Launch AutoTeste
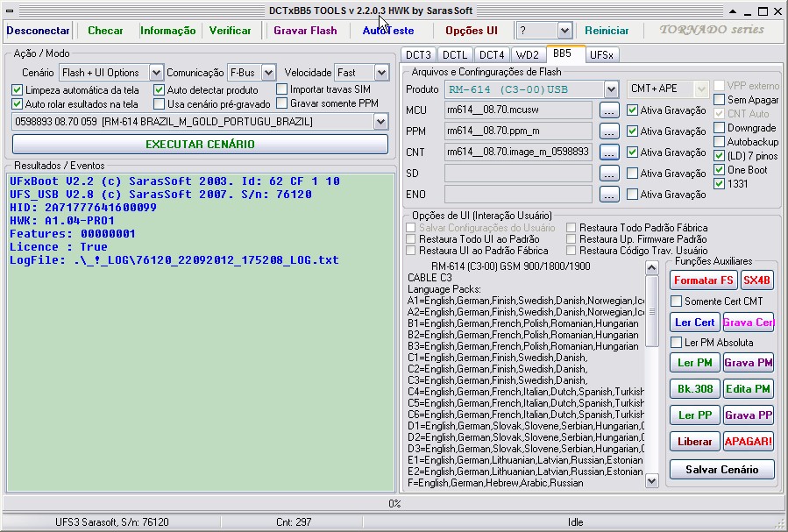Screen dimensions: 788x532 388,31
